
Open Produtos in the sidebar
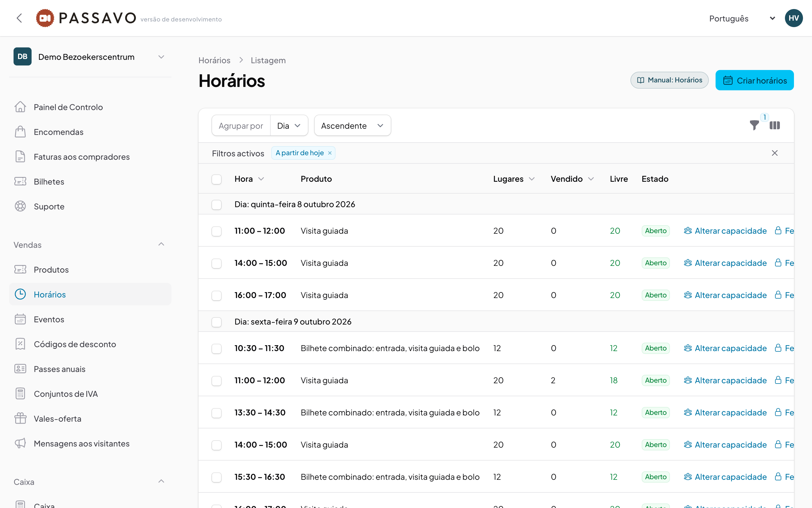(90, 270)
